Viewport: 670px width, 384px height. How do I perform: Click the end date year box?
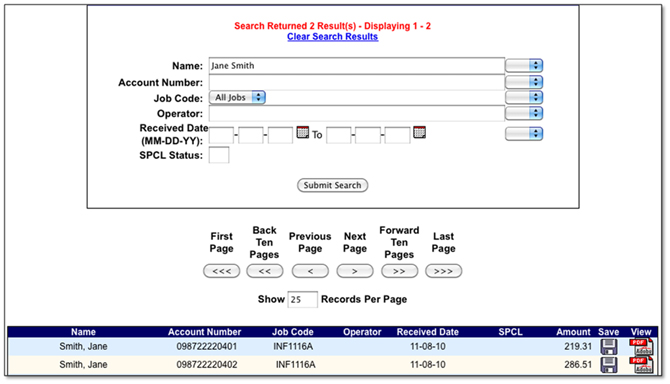pos(397,135)
